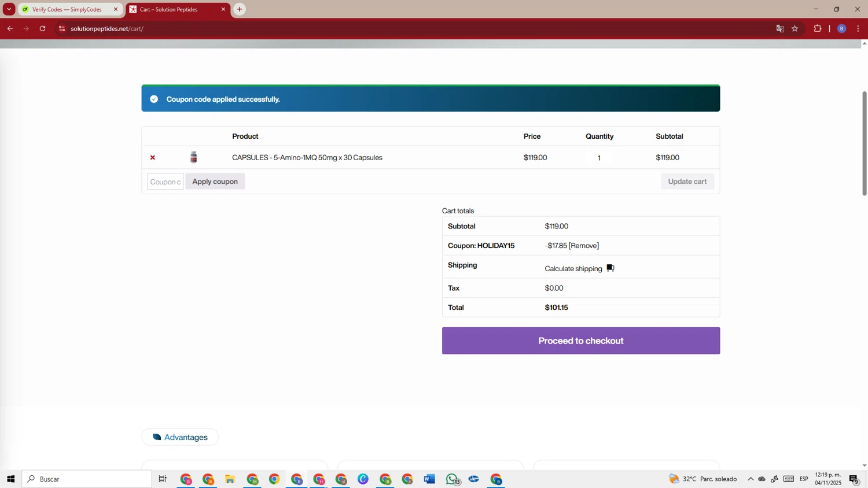This screenshot has width=868, height=488.
Task: Click the Update cart button
Action: pos(687,182)
